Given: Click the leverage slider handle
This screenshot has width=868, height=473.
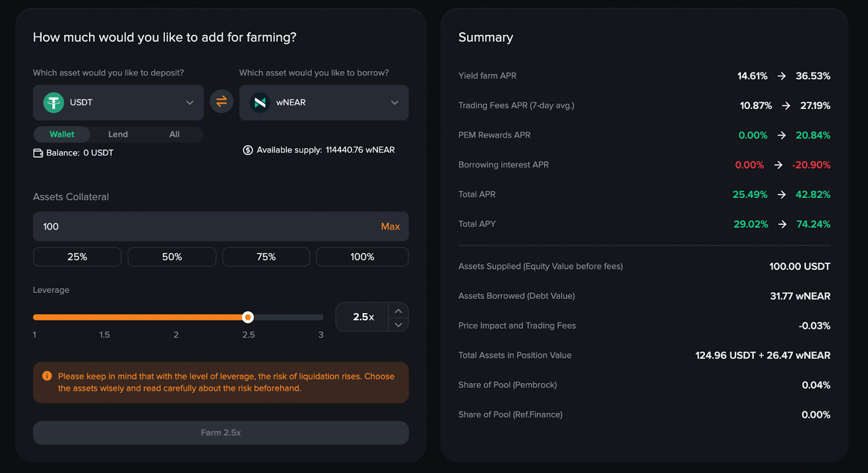Looking at the screenshot, I should (248, 317).
